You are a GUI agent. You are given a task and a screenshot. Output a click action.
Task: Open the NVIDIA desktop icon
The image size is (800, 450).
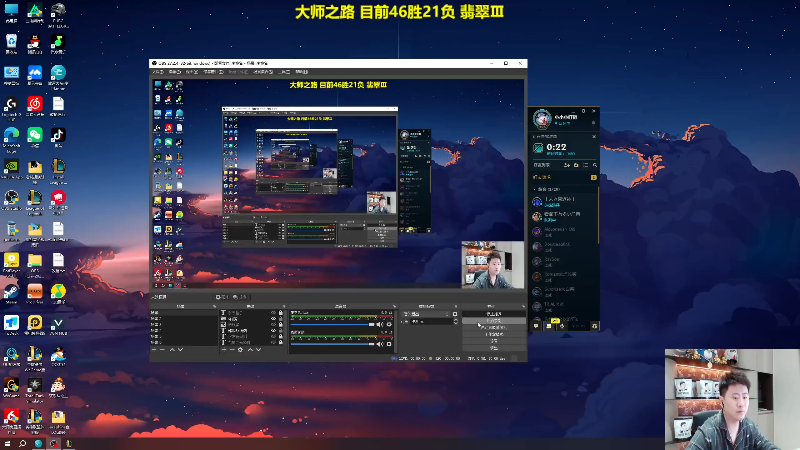(x=11, y=167)
